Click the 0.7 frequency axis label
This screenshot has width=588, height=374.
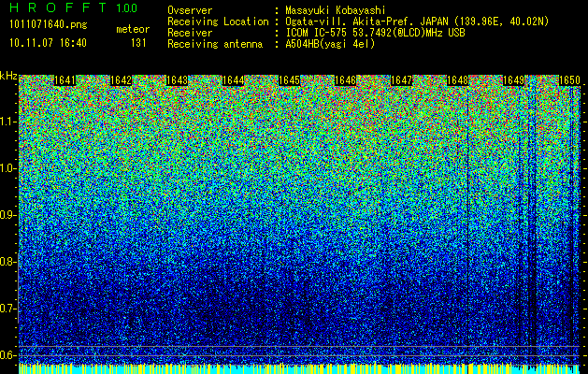[8, 309]
